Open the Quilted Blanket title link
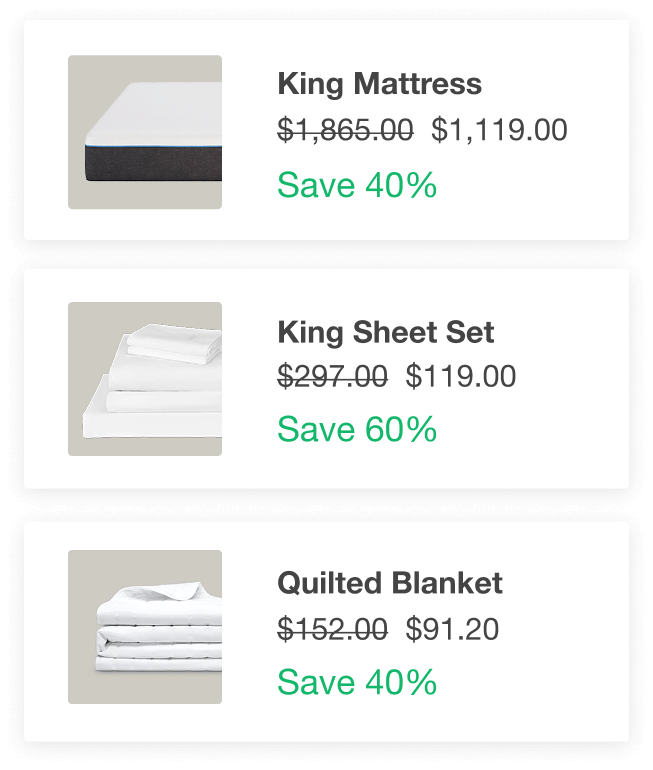Screen dimensions: 653x770 [389, 582]
